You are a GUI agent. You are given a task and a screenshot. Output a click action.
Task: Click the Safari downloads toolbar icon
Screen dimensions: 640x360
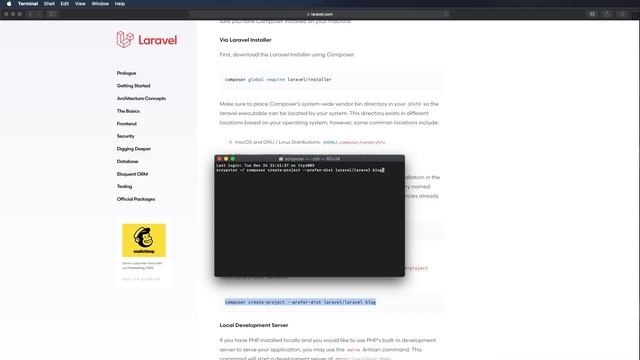pyautogui.click(x=592, y=14)
